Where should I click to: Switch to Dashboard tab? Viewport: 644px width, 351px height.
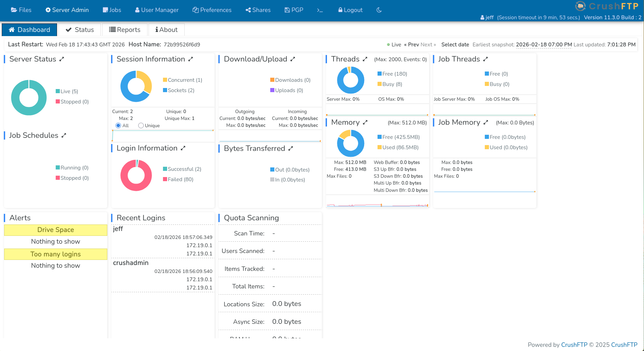29,30
